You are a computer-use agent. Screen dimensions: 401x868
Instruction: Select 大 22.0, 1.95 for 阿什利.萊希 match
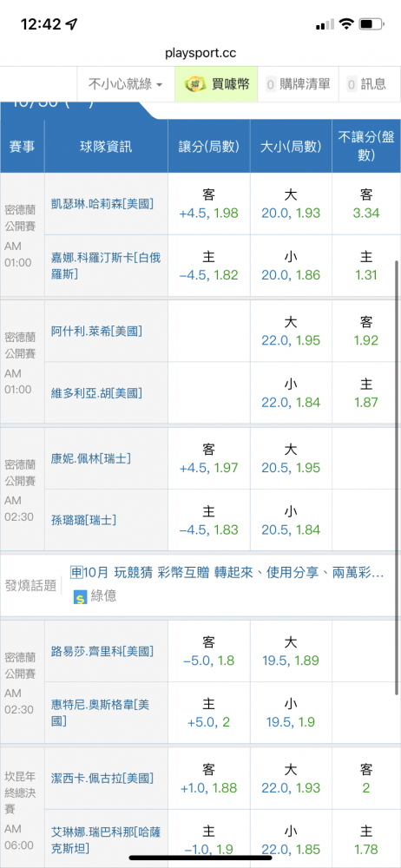coord(291,331)
